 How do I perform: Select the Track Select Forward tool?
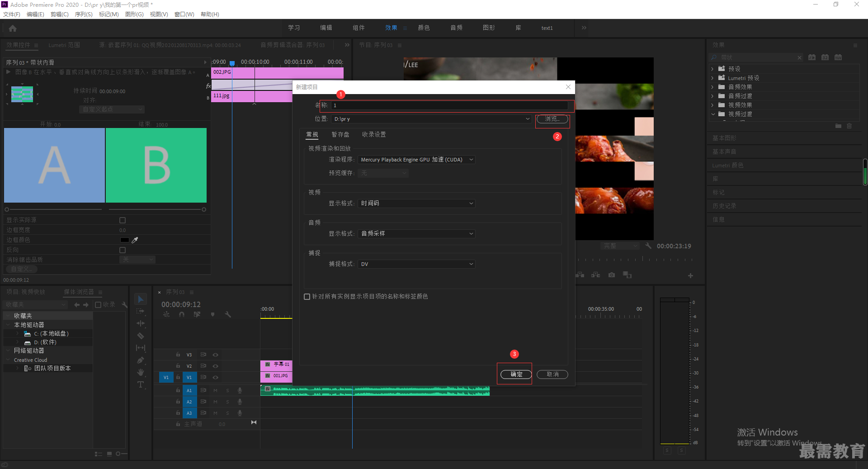tap(141, 311)
